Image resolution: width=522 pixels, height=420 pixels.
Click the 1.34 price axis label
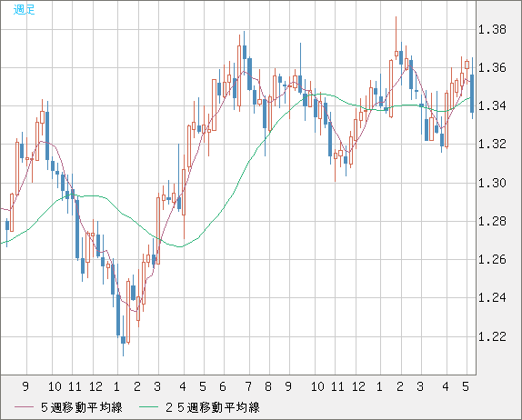[492, 105]
